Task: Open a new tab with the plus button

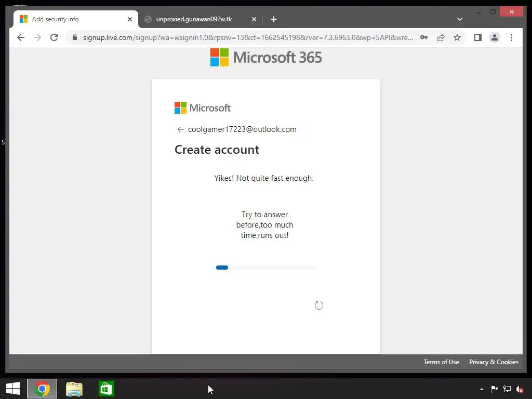Action: tap(274, 19)
